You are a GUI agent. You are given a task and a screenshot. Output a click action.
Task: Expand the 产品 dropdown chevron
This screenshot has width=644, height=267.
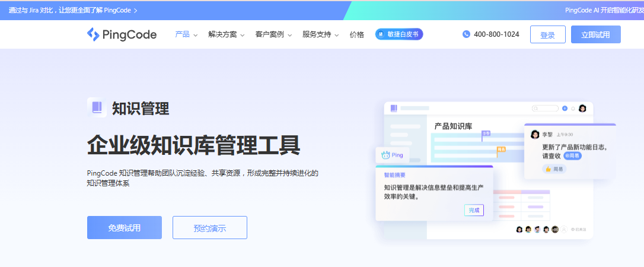pos(196,36)
